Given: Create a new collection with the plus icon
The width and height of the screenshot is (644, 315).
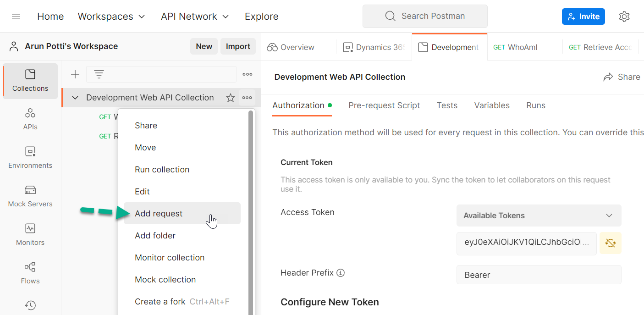Looking at the screenshot, I should click(x=75, y=74).
